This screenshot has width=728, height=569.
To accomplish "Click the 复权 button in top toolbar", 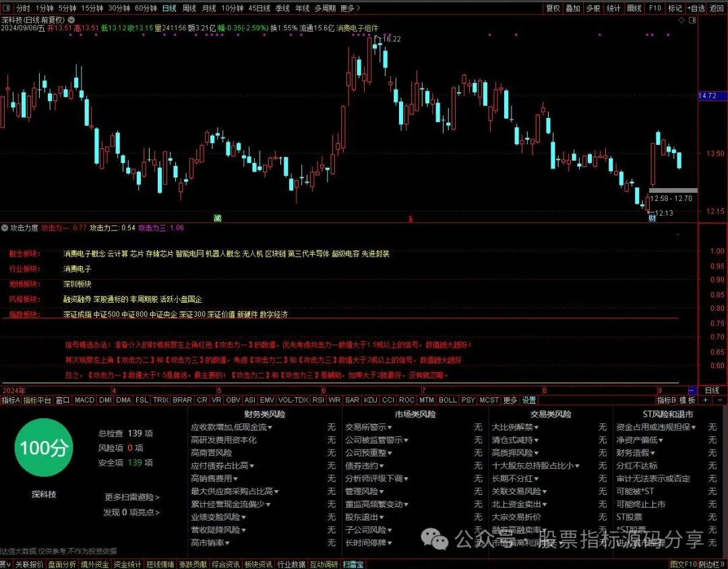I will [553, 8].
